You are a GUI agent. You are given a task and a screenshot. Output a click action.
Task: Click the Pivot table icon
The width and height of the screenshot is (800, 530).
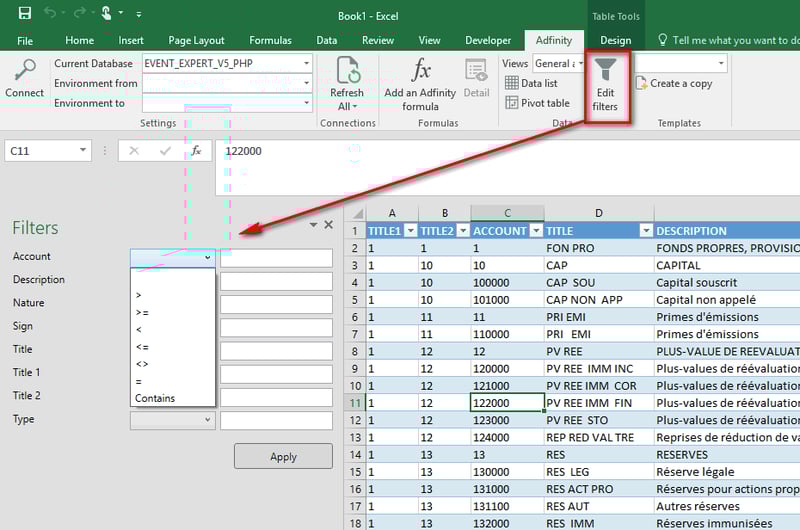click(512, 103)
